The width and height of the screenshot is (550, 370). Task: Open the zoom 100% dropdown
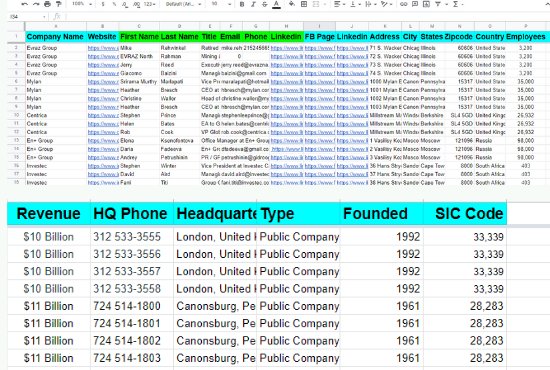(82, 4)
